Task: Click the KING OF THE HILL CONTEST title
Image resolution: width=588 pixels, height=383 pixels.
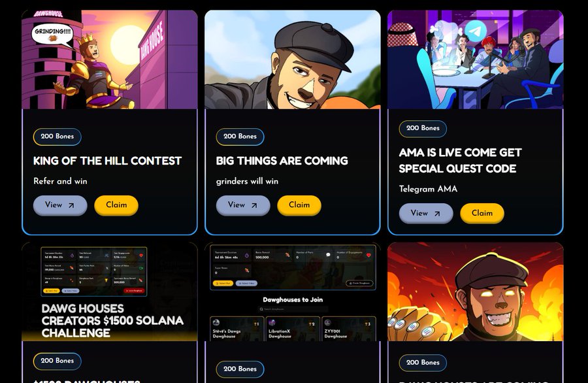Action: [x=107, y=161]
